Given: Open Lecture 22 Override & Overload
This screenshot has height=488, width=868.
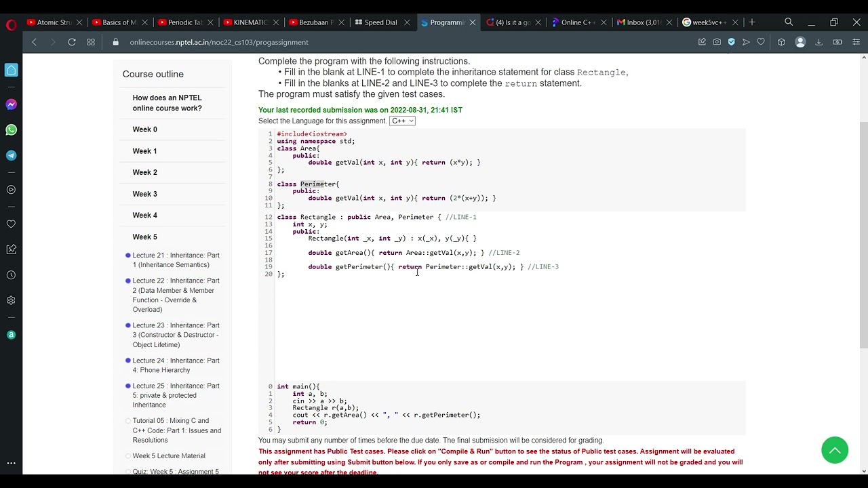Looking at the screenshot, I should pos(176,295).
